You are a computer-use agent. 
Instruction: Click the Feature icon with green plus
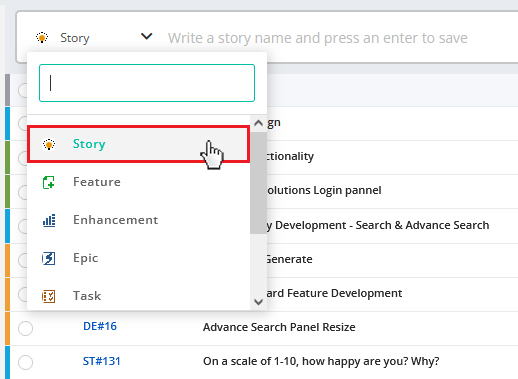[49, 182]
